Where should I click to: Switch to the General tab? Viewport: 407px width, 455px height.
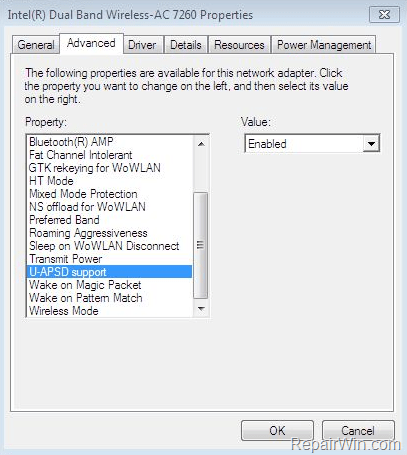click(x=36, y=45)
